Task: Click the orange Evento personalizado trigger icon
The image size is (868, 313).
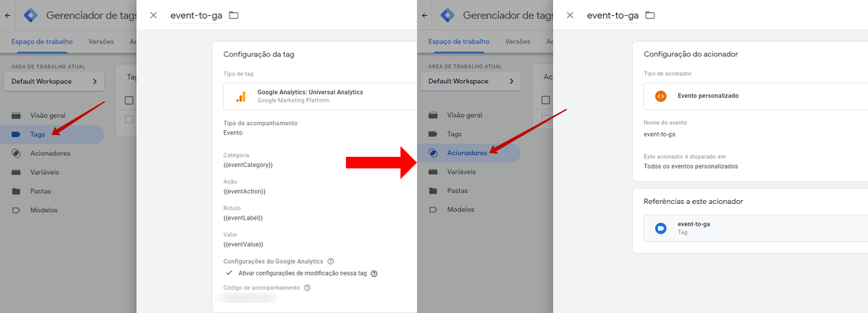Action: tap(660, 95)
